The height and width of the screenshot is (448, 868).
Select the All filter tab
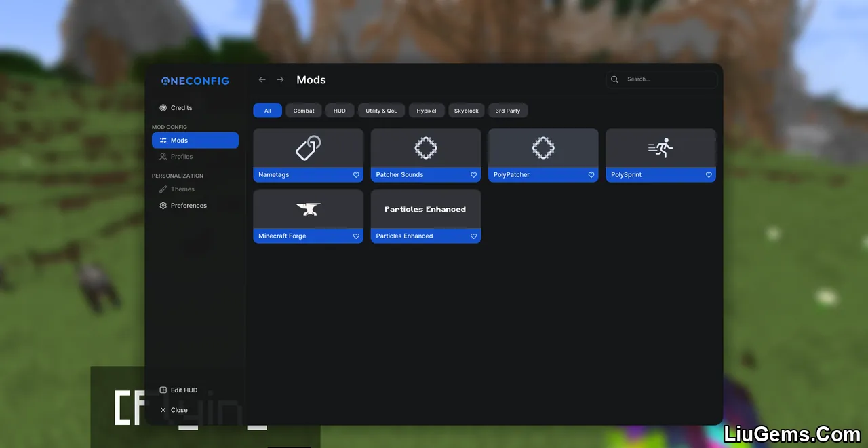(268, 111)
